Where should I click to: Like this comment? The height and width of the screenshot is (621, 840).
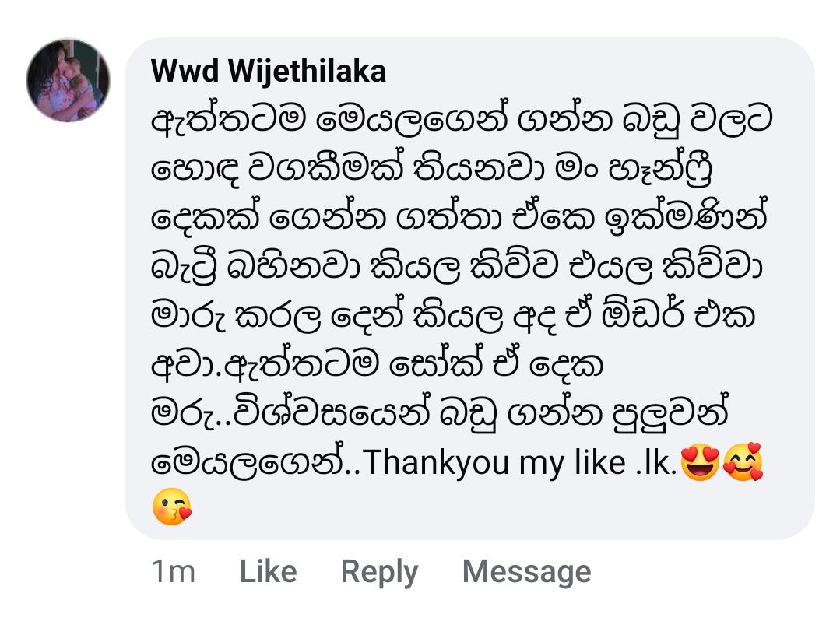pyautogui.click(x=268, y=572)
